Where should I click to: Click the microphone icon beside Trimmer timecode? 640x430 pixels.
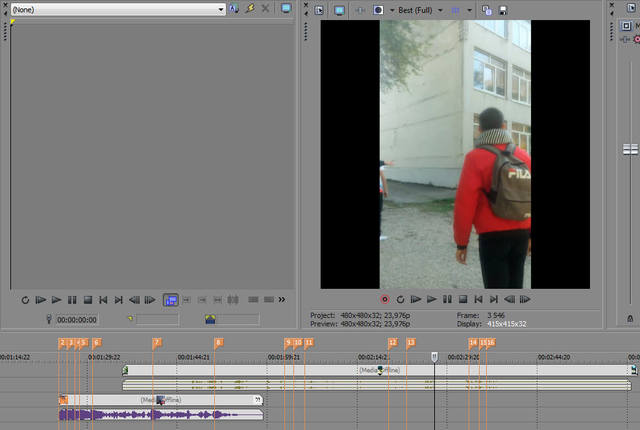[x=49, y=319]
